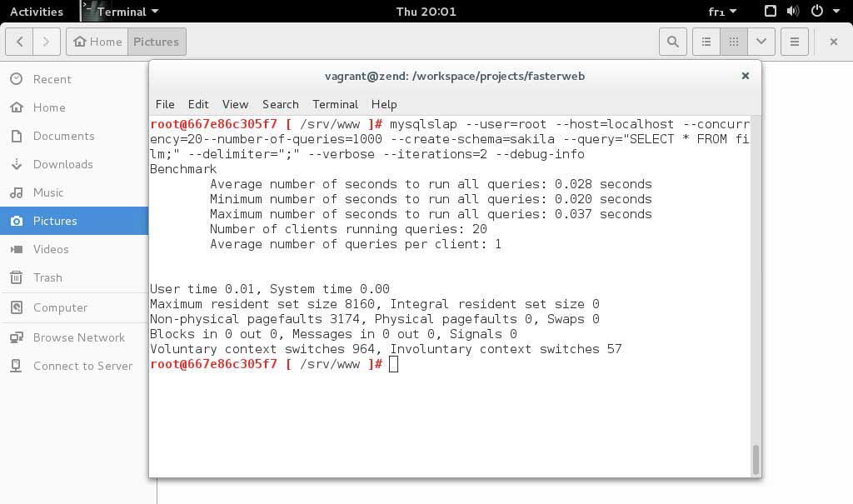The image size is (853, 504).
Task: Click the 'Voluntary context switches 964' line
Action: (x=386, y=349)
